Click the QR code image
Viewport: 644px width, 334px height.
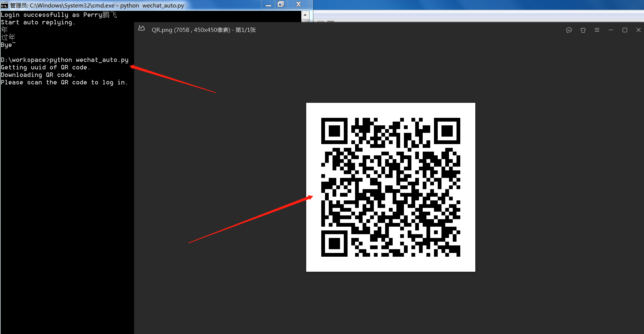pyautogui.click(x=391, y=187)
